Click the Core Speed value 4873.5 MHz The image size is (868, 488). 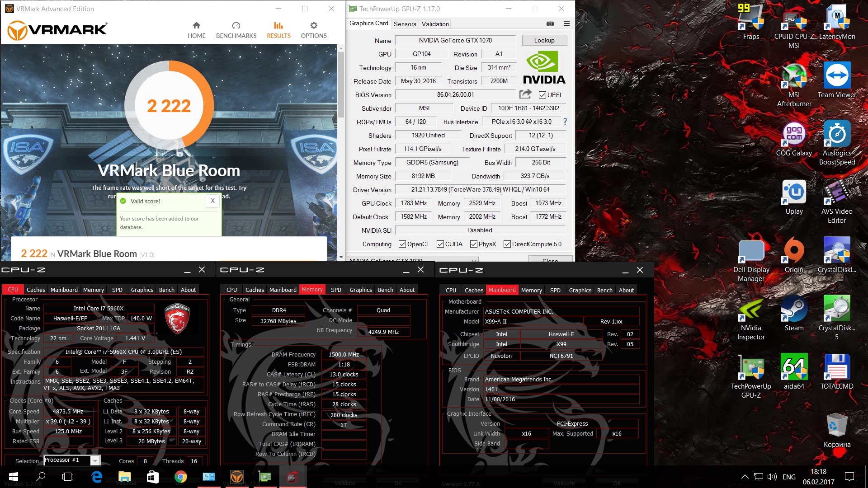[x=68, y=411]
